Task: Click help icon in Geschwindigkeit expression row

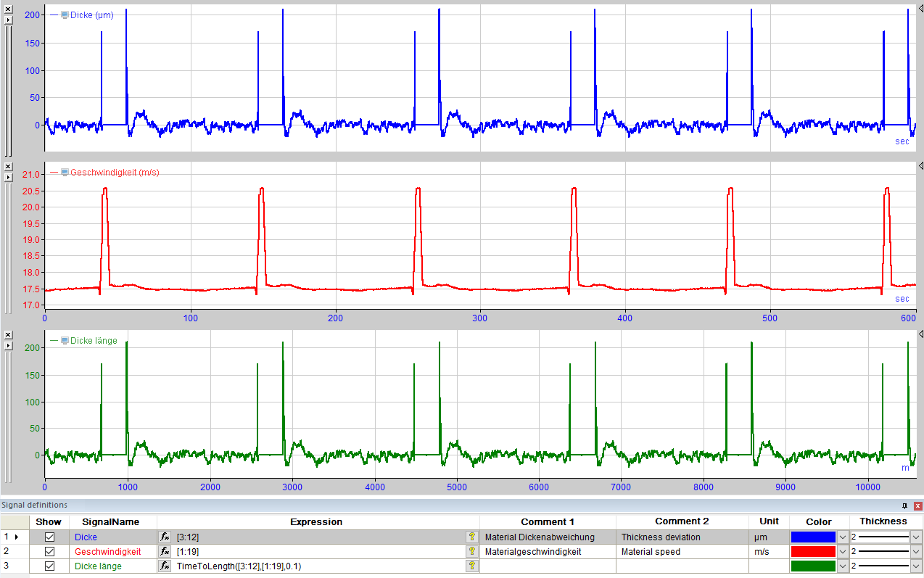Action: click(472, 552)
